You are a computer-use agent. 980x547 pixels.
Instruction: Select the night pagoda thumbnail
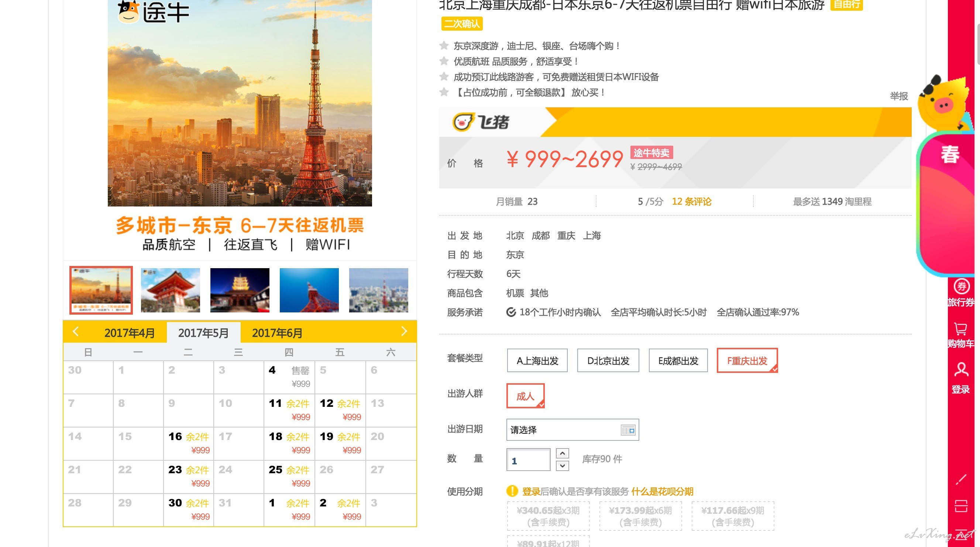point(240,290)
